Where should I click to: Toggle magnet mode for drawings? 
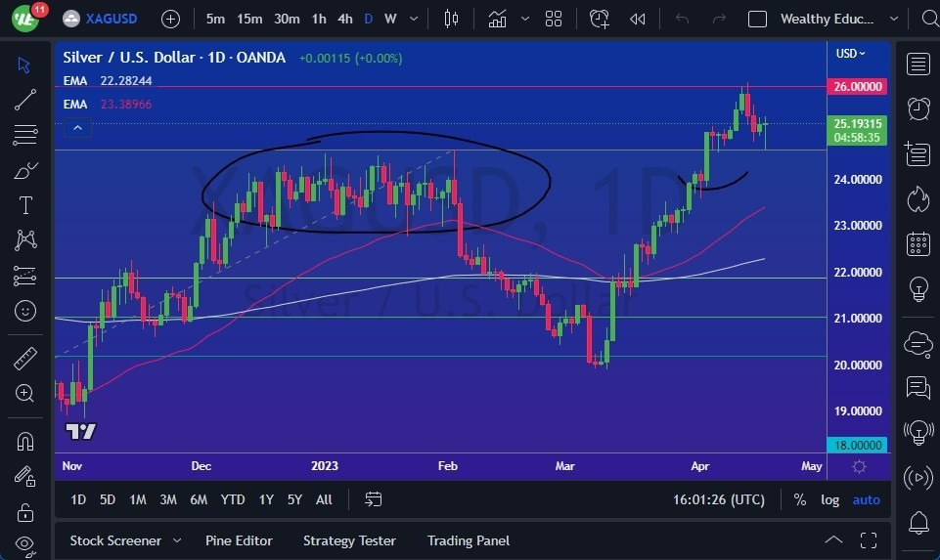(x=24, y=442)
